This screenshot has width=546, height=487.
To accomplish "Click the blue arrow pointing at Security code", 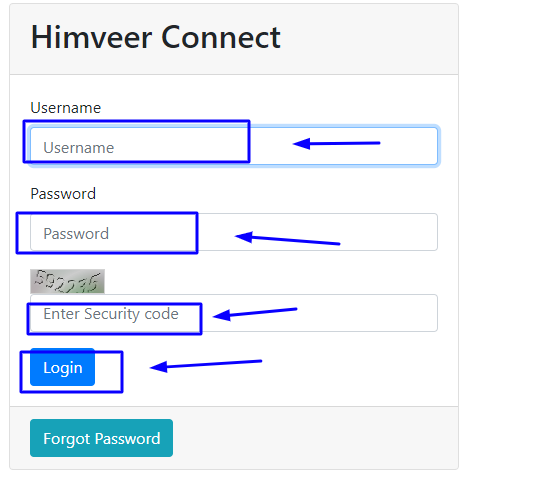I will coord(255,314).
